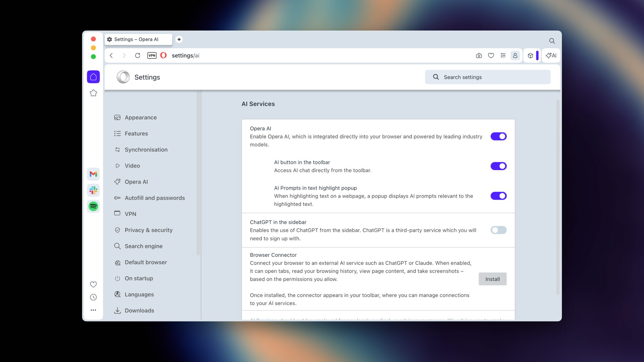Bookmark this page with the toolbar heart icon
Viewport: 644px width, 362px height.
491,55
